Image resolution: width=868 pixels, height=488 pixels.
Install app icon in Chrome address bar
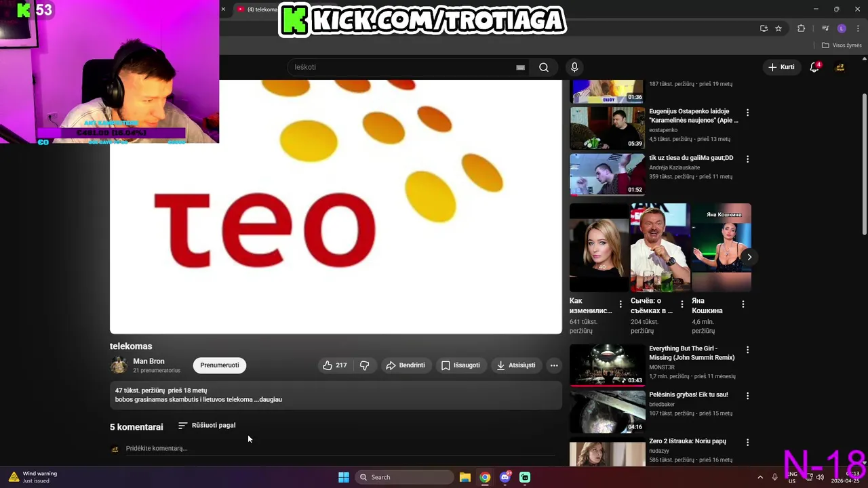(764, 28)
